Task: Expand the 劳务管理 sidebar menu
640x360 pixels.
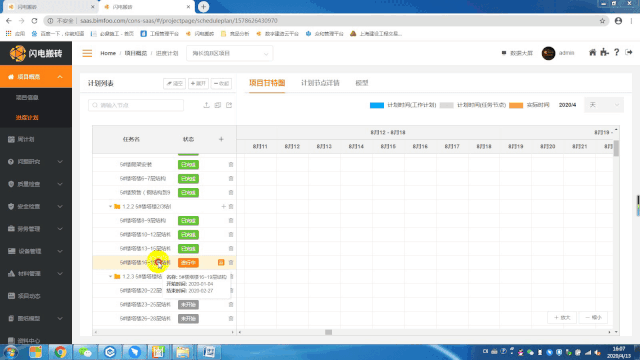Action: point(60,229)
